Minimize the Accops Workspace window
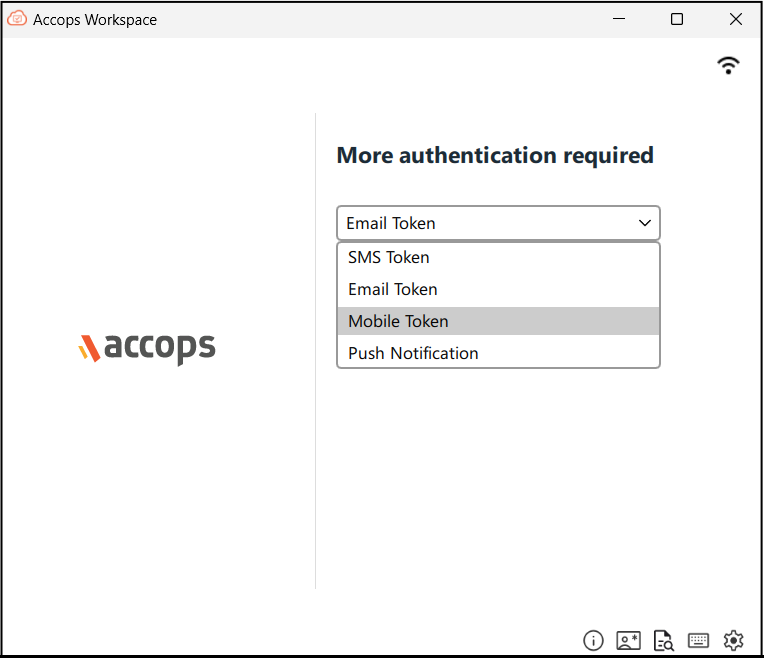764x658 pixels. [619, 19]
